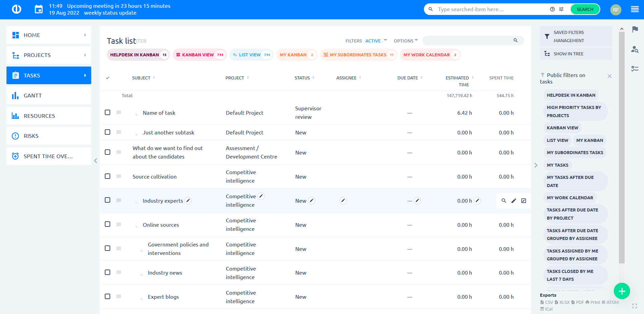The height and width of the screenshot is (314, 644).
Task: Open the Options dropdown
Action: 406,41
